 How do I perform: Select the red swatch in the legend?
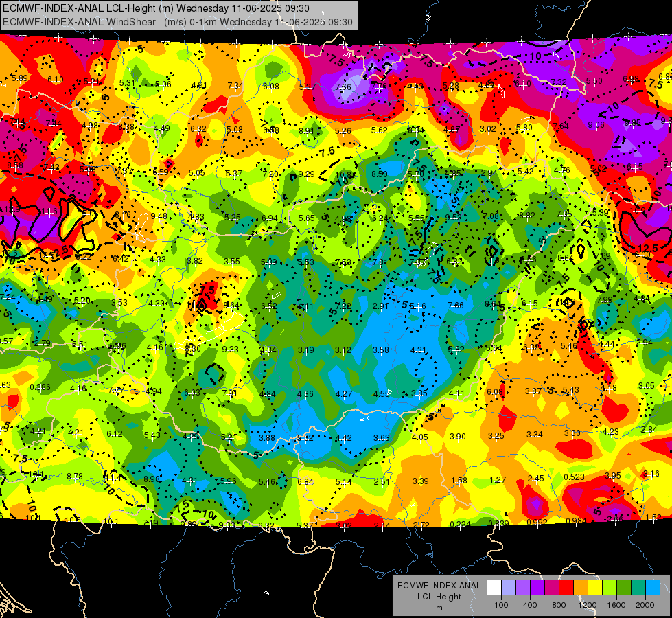click(566, 588)
